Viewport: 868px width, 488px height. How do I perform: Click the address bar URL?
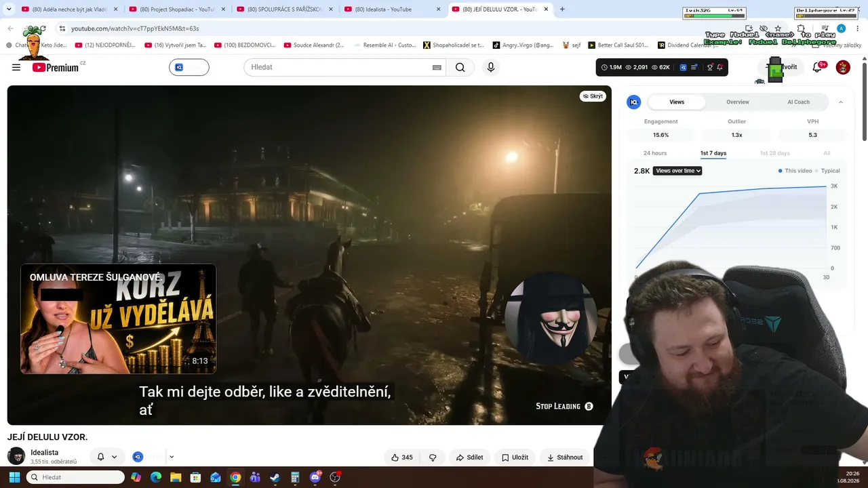point(135,28)
